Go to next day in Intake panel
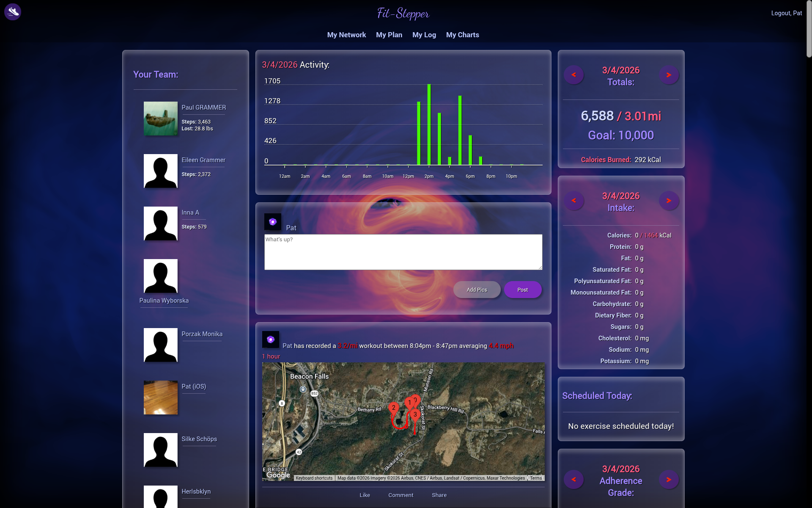Screen dimensions: 812x508 [x=669, y=201]
